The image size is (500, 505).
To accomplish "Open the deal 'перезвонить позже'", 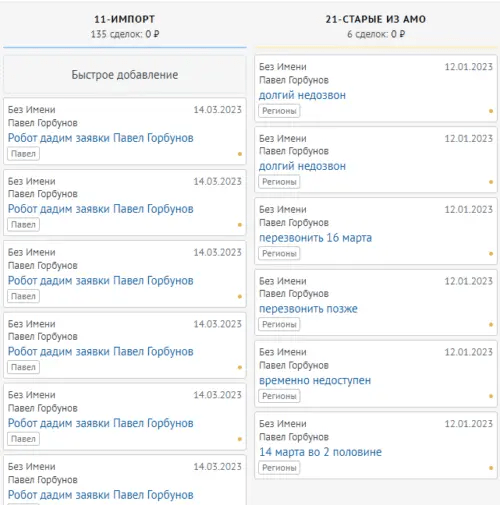I will [x=308, y=309].
